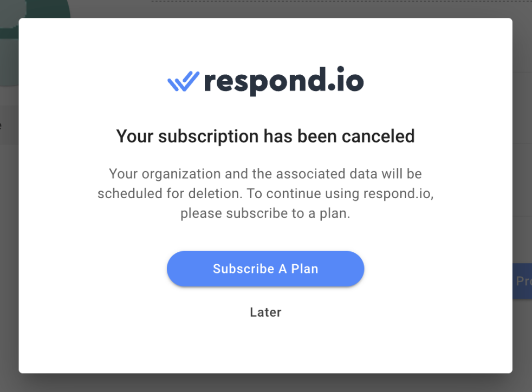This screenshot has height=392, width=532.
Task: Click the dimmed backdrop left of the dialog
Action: click(9, 217)
